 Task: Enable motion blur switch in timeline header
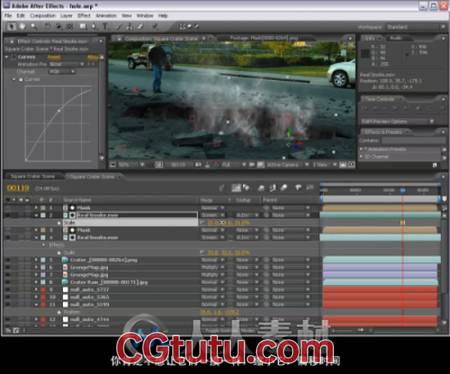[x=283, y=188]
